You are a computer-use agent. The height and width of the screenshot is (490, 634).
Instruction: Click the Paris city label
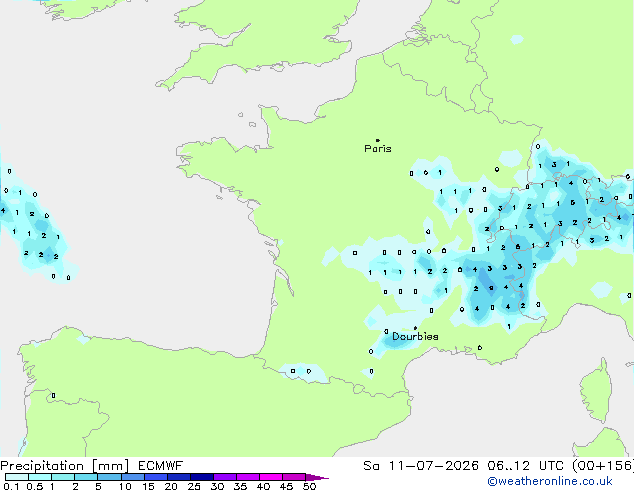[x=378, y=149]
